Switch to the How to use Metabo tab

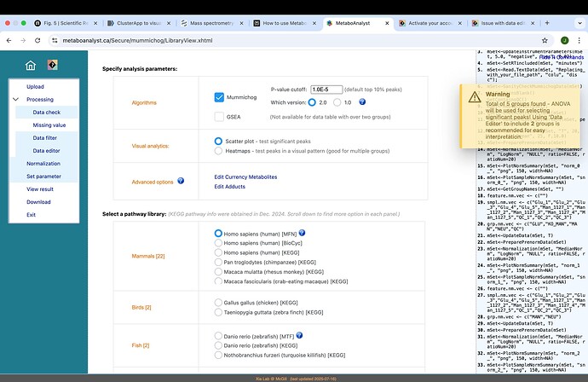[285, 23]
